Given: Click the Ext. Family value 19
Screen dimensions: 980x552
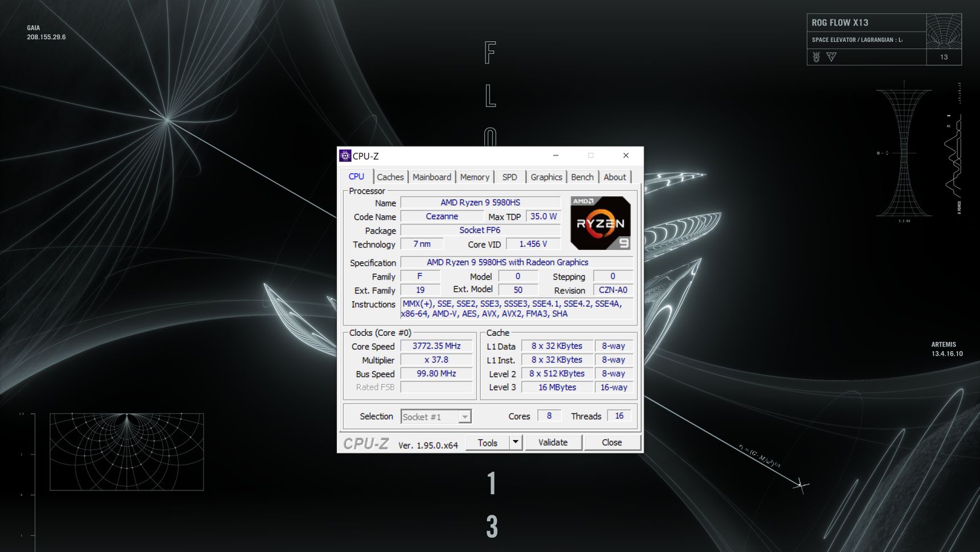Looking at the screenshot, I should pos(420,290).
